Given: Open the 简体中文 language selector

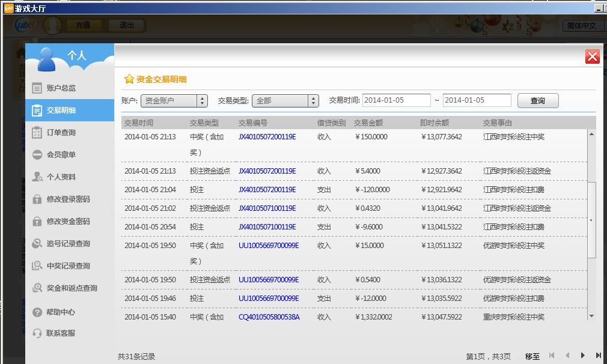Looking at the screenshot, I should coord(583,25).
